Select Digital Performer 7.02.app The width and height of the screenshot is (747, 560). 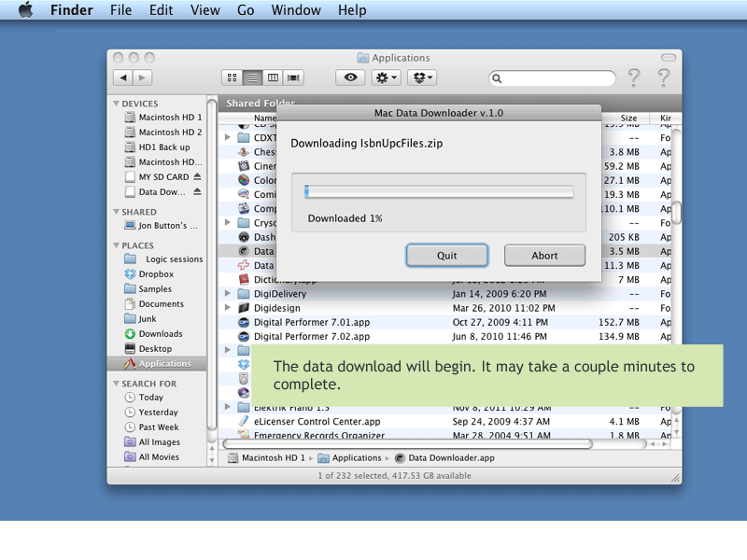pos(312,337)
